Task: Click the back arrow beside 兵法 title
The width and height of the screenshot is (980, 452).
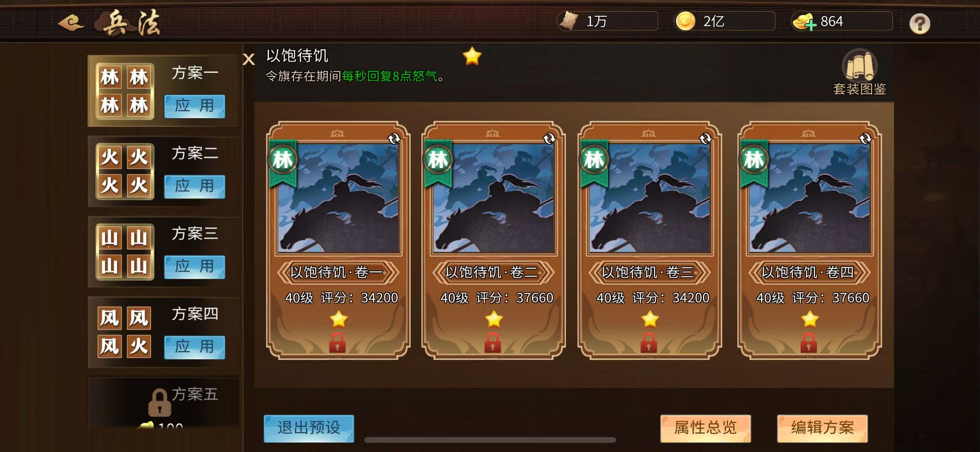Action: click(71, 23)
